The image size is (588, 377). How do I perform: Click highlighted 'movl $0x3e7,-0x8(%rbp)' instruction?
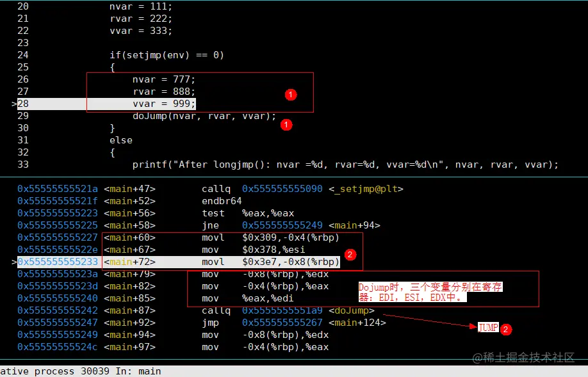pos(270,262)
